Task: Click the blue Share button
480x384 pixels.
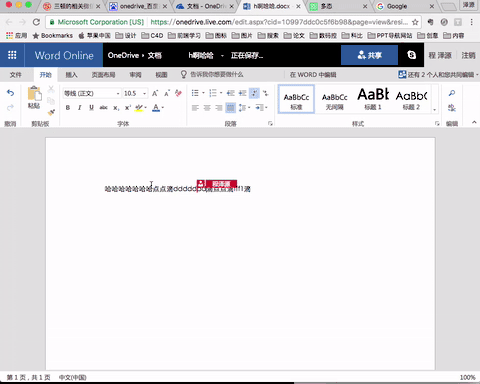Action: point(369,55)
